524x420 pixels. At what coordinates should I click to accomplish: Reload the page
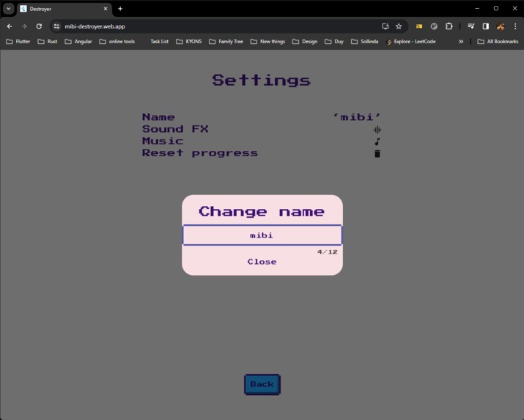39,26
